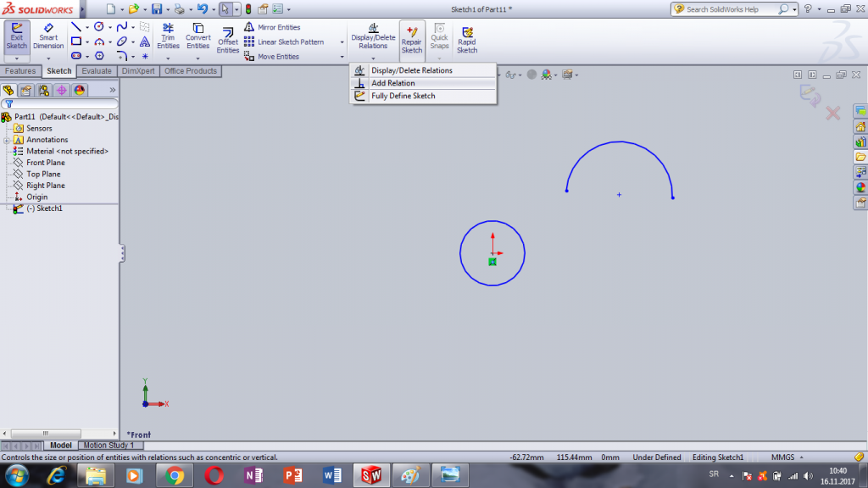Open the DisplayManager tab
The height and width of the screenshot is (488, 868).
[x=79, y=90]
